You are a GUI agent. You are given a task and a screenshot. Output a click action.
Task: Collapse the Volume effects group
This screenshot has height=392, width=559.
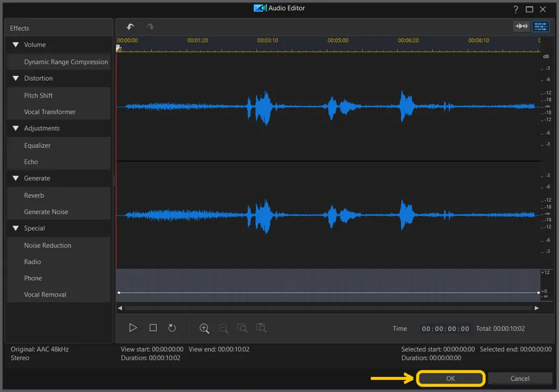16,45
